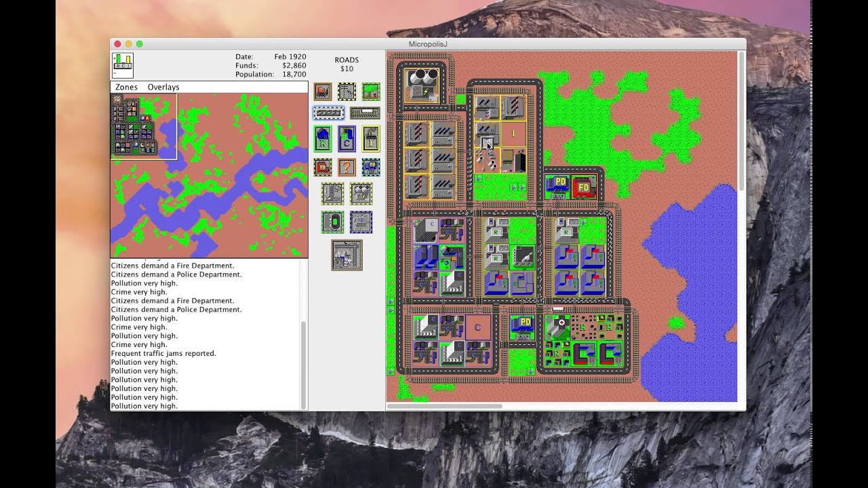
Task: Open the Zones menu
Action: point(126,87)
